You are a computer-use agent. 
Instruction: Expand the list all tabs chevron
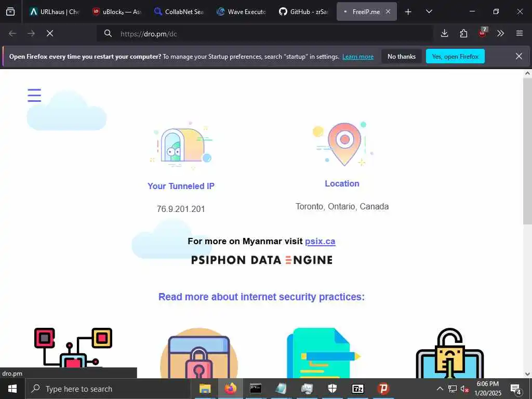[429, 11]
